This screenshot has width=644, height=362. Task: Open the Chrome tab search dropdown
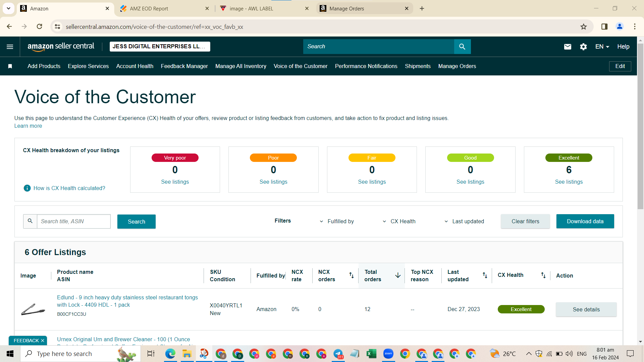click(x=8, y=8)
